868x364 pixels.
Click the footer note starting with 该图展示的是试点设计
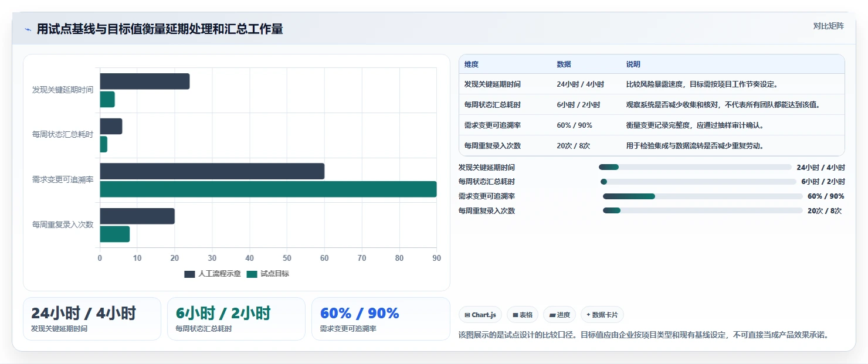tap(644, 335)
